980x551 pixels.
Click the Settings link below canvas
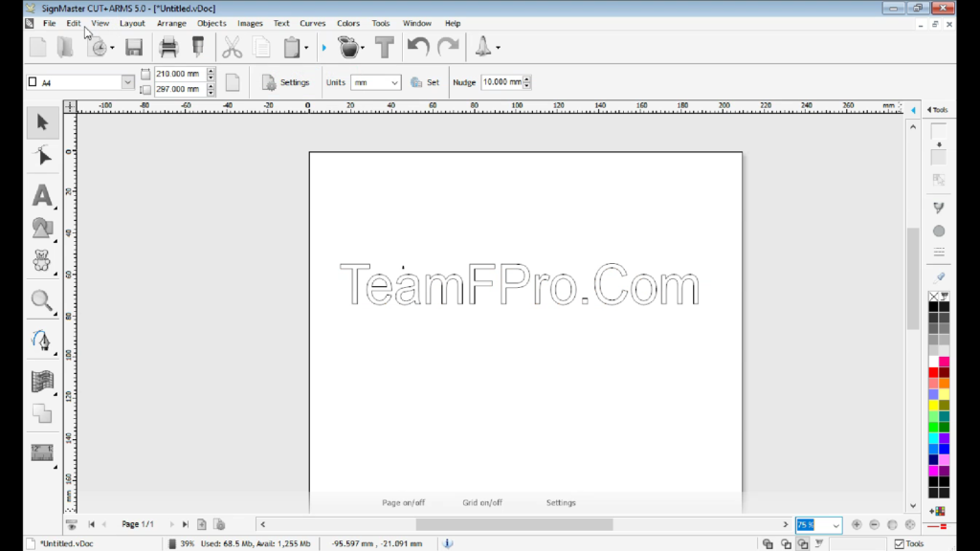[x=561, y=502]
